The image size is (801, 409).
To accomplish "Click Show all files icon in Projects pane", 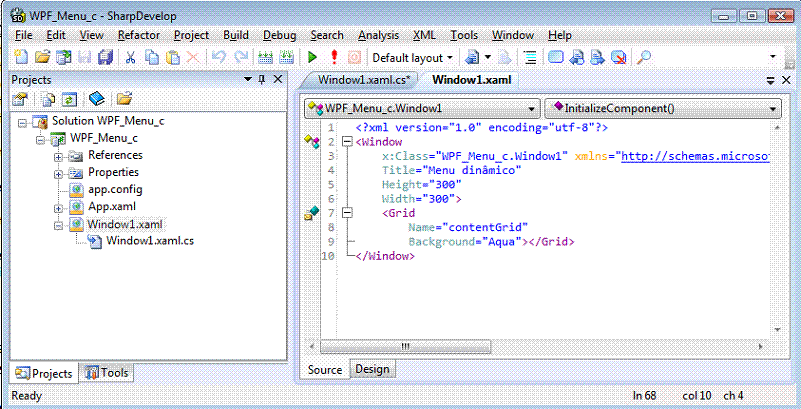I will click(x=49, y=98).
